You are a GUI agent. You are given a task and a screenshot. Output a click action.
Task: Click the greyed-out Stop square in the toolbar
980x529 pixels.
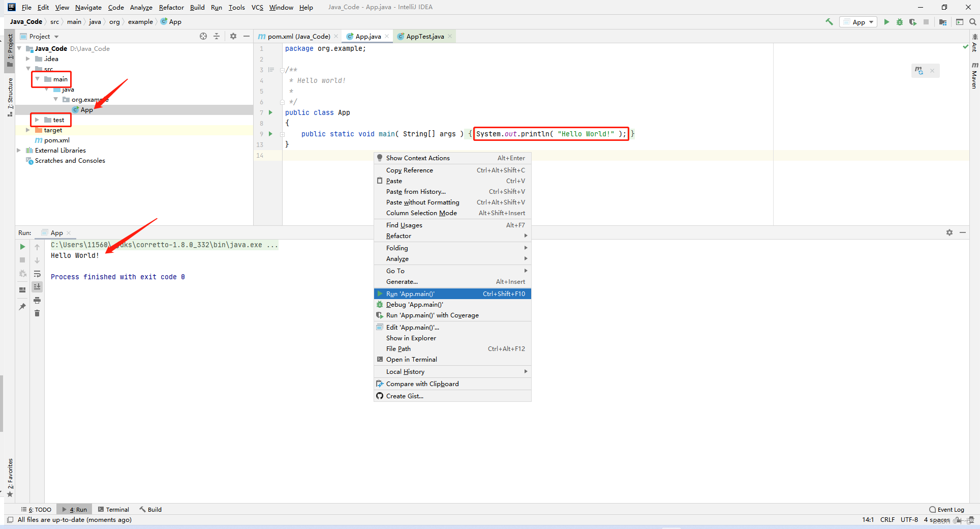[x=926, y=22]
